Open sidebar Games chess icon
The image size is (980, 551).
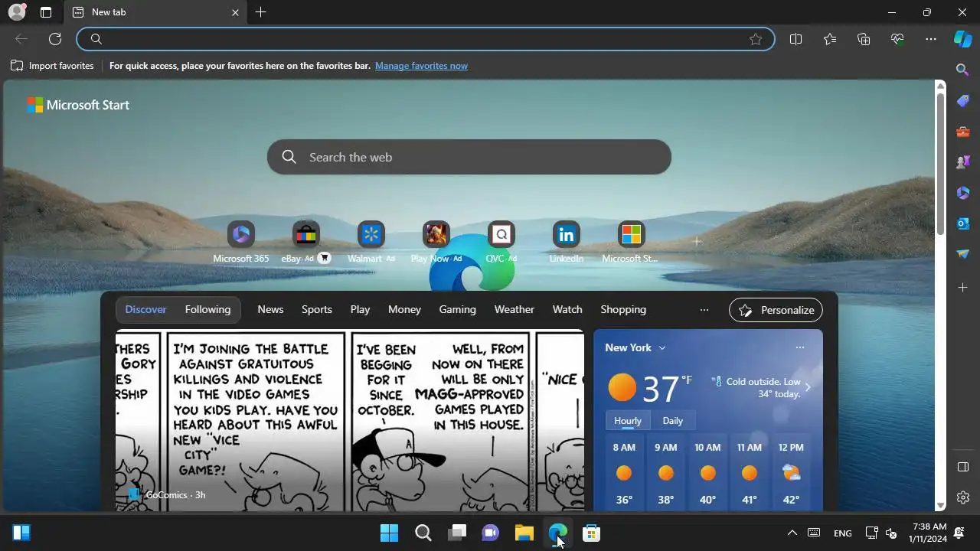(x=963, y=162)
